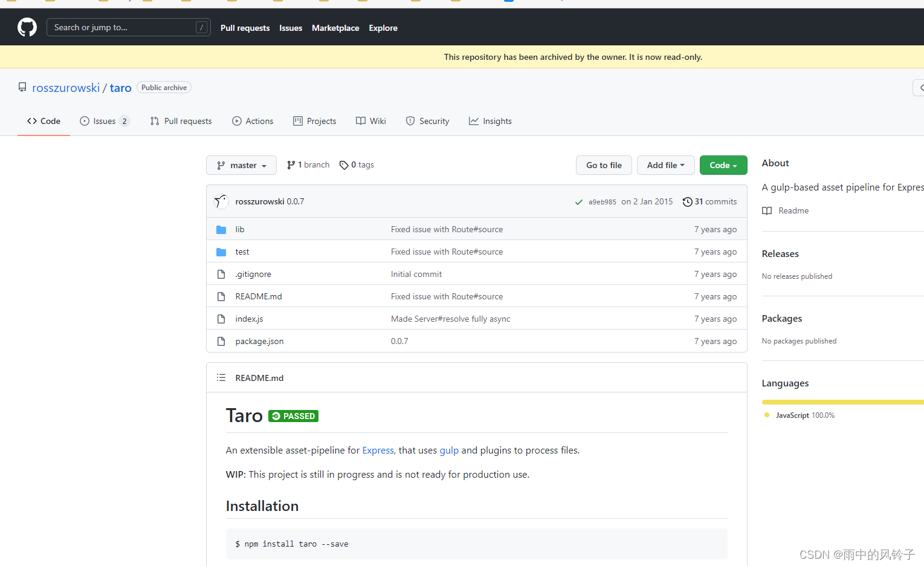
Task: Click the Packages heading
Action: tap(782, 319)
